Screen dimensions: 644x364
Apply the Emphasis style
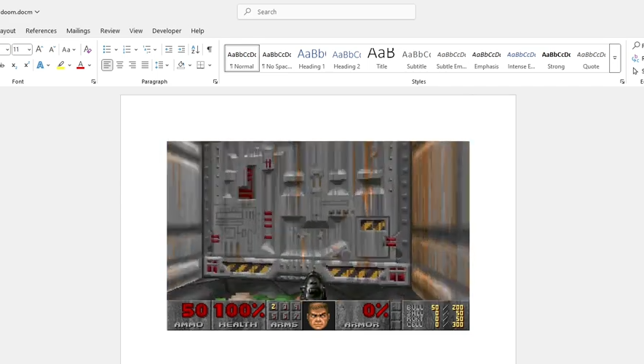[x=486, y=58]
